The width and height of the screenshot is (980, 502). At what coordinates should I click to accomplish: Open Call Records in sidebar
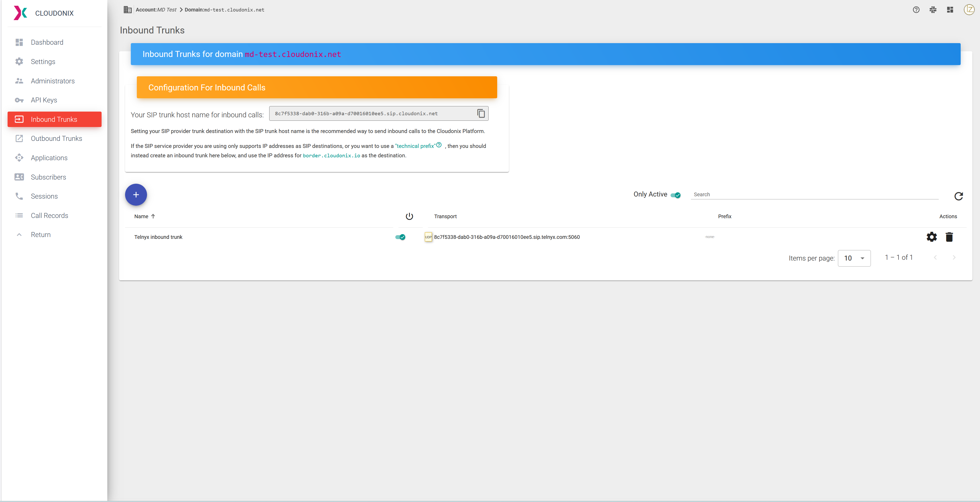[49, 215]
